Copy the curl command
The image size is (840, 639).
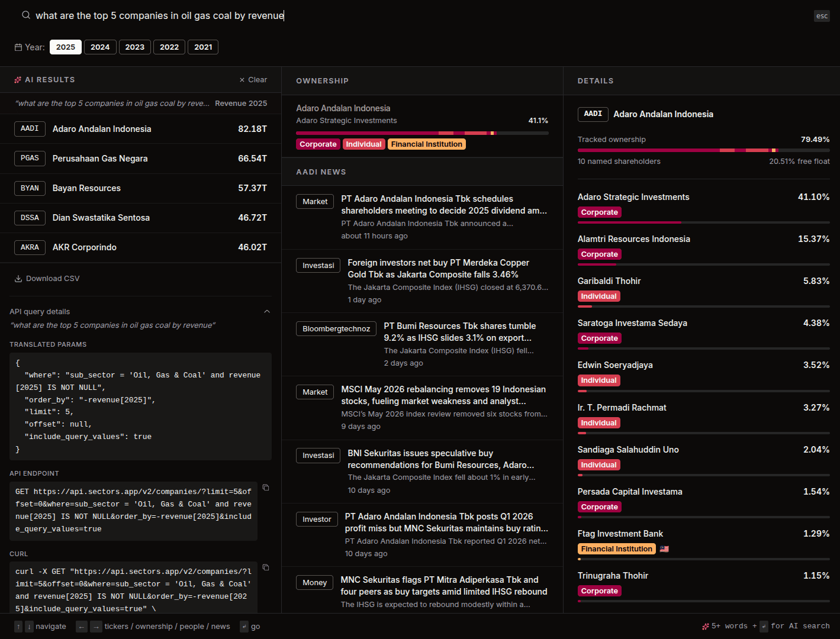click(266, 567)
